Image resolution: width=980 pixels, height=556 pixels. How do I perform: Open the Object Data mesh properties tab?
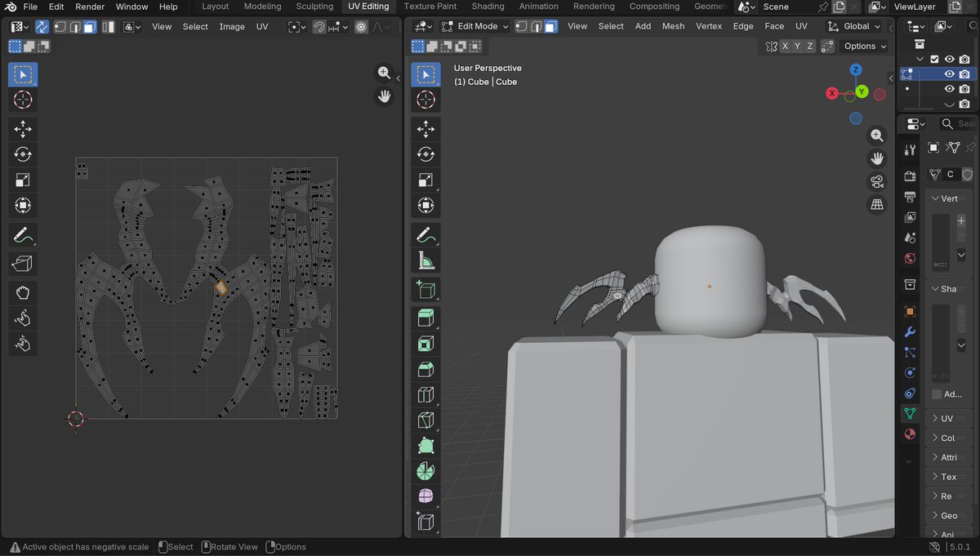coord(910,414)
